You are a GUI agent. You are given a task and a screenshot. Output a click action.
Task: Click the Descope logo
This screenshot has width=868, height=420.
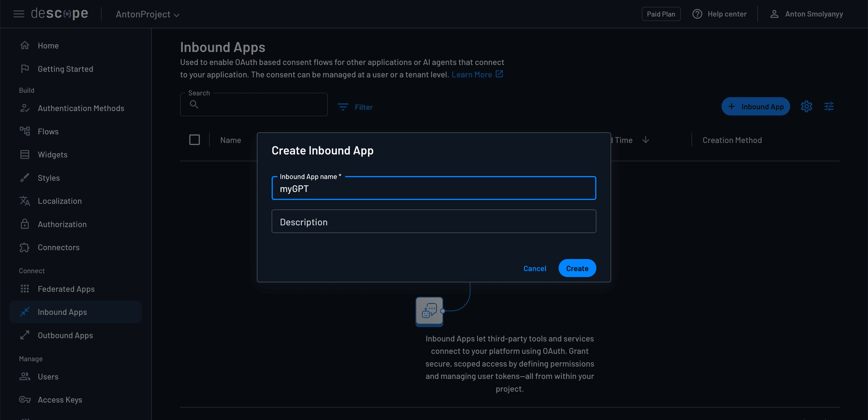[59, 14]
